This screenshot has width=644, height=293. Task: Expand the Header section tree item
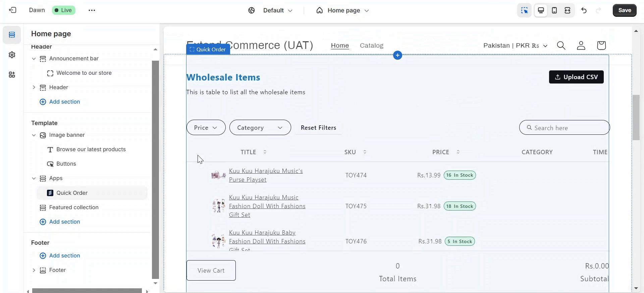34,87
